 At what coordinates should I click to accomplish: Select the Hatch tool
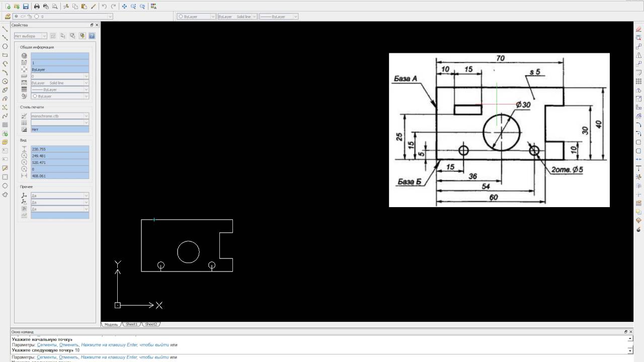pyautogui.click(x=5, y=125)
